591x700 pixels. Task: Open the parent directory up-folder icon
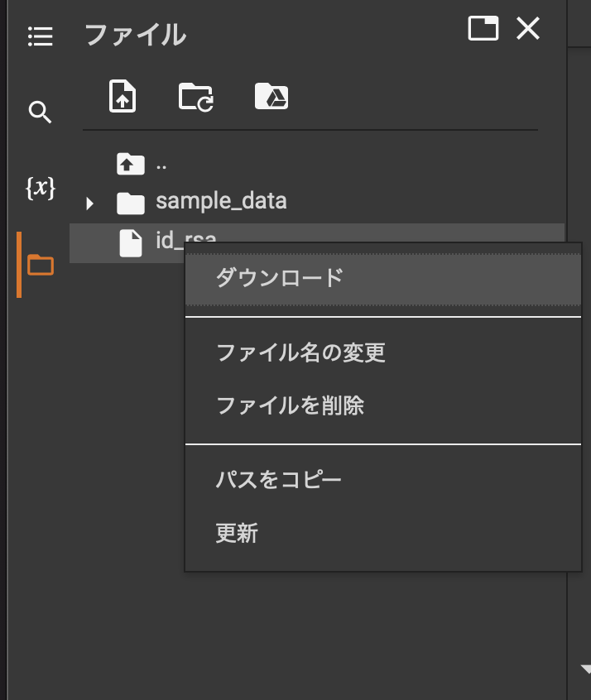(131, 164)
